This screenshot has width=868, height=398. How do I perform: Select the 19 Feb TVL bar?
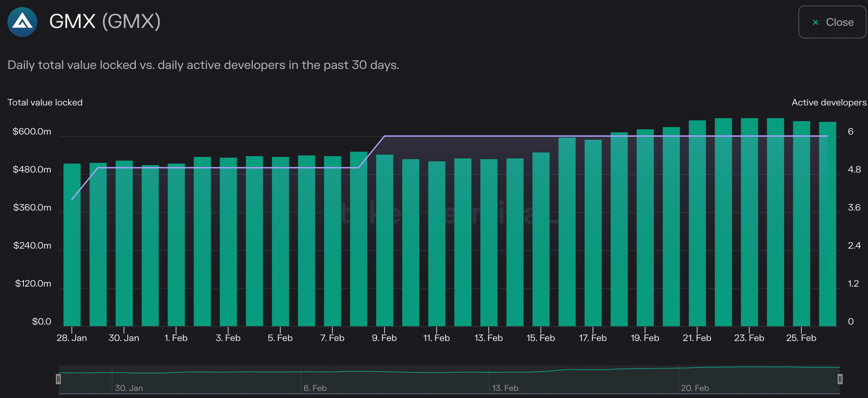coord(645,228)
